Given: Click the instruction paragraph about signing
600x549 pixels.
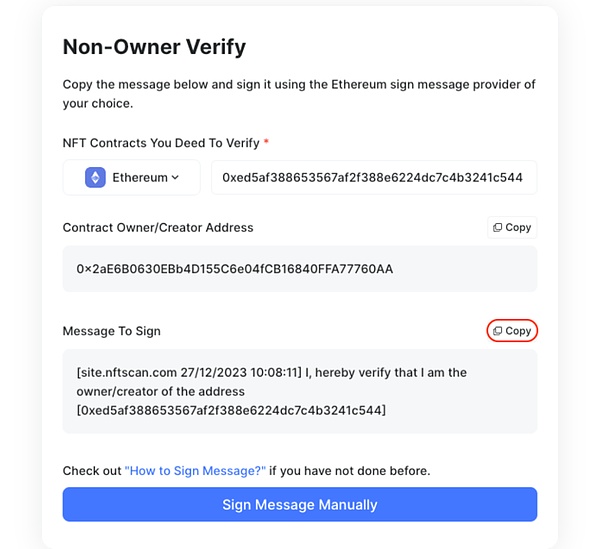Looking at the screenshot, I should [299, 94].
